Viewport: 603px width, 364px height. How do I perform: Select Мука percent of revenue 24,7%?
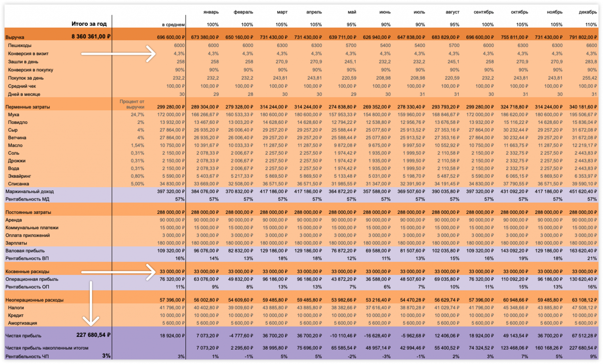[137, 114]
